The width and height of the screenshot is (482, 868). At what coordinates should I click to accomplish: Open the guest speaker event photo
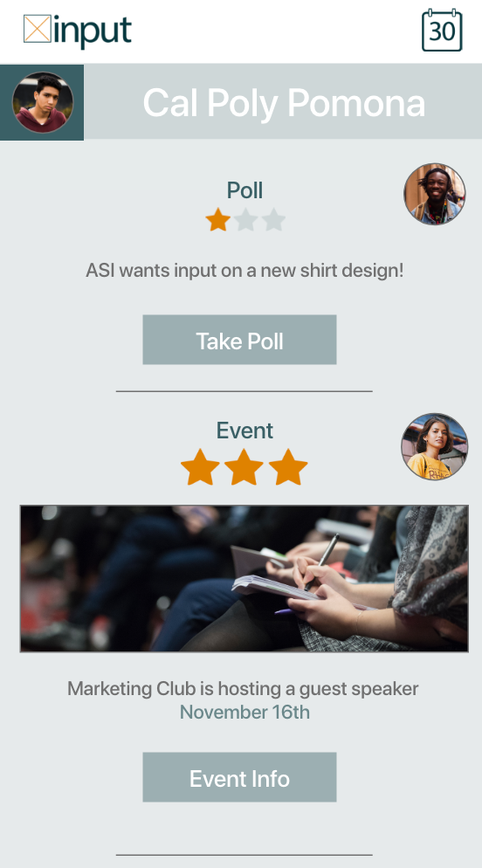tap(244, 578)
